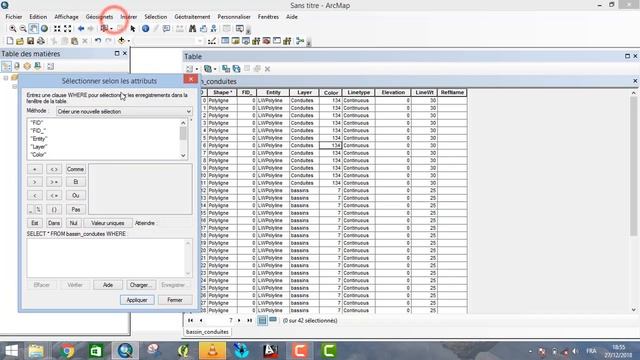Screen dimensions: 640x360
Task: Switch TOC to List By Visibility
Action: click(27, 66)
